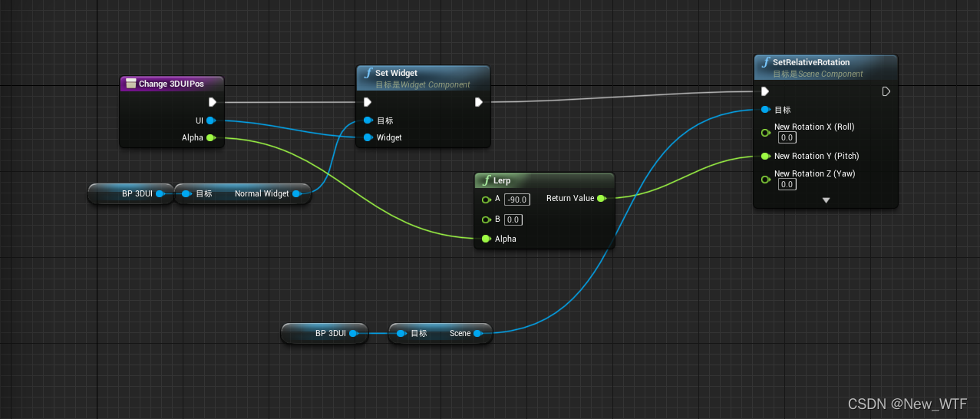Select the SetRelativeRotation node title
Viewport: 980px width, 419px height.
click(x=811, y=62)
